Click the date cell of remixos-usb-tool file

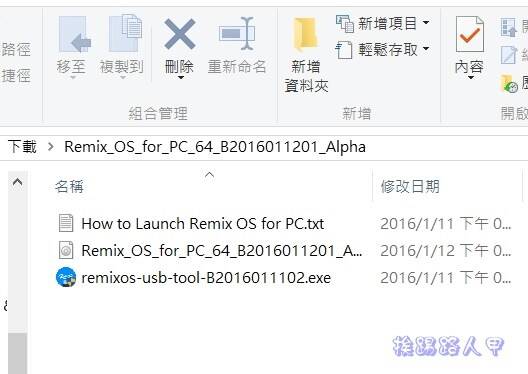[446, 278]
